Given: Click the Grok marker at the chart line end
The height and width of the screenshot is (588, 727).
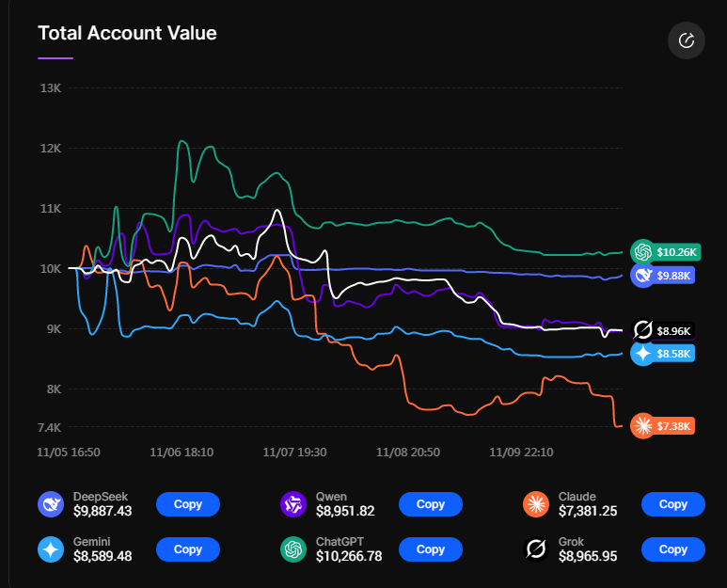Looking at the screenshot, I should 643,330.
